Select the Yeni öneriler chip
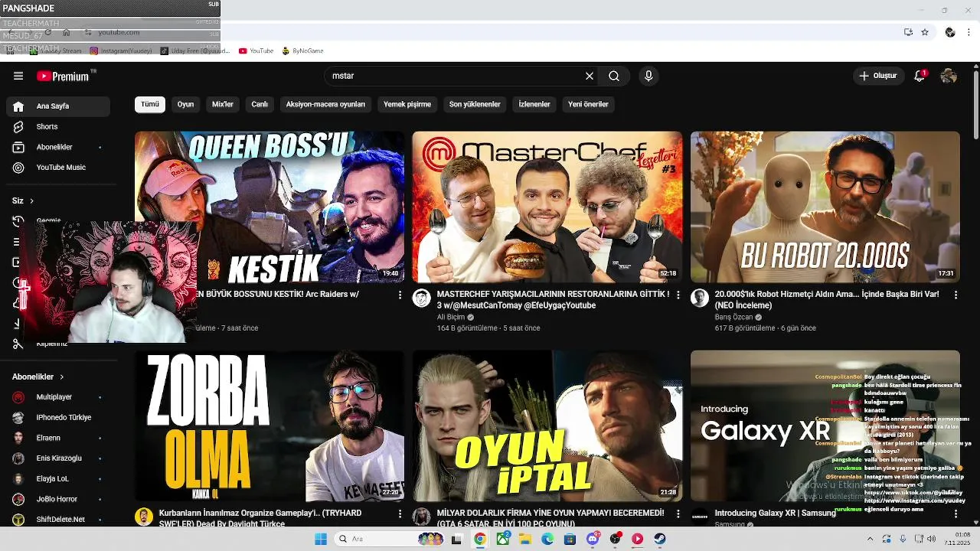This screenshot has width=980, height=551. (x=588, y=104)
